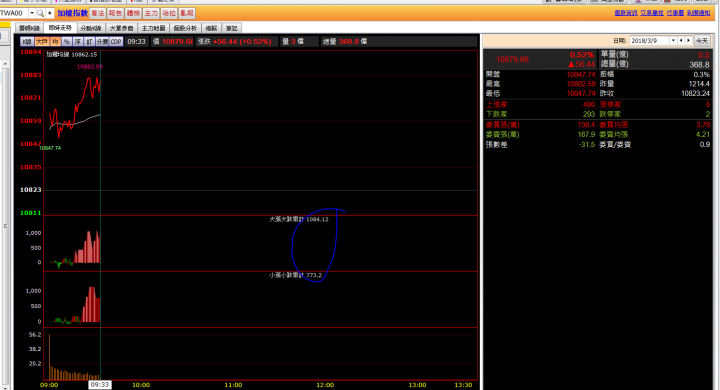Click the 昨收 value 10823.24
Image resolution: width=720 pixels, height=390 pixels.
pyautogui.click(x=695, y=93)
